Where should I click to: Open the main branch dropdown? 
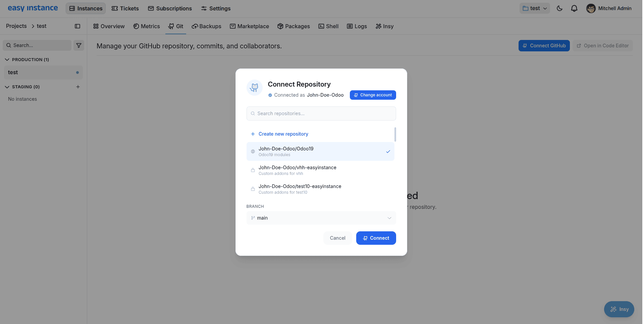tap(321, 218)
